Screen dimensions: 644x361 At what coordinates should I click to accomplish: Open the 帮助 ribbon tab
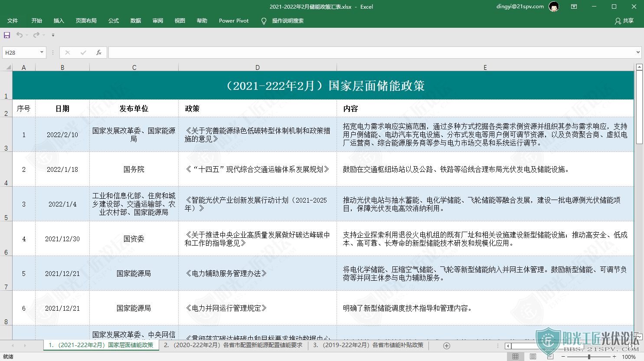click(202, 21)
